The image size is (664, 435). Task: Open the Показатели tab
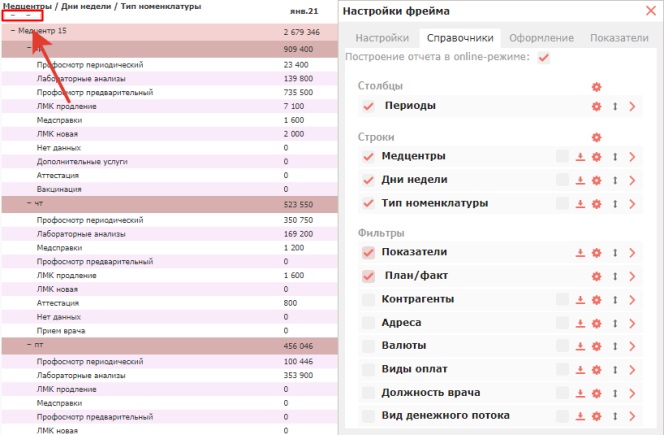(x=619, y=38)
